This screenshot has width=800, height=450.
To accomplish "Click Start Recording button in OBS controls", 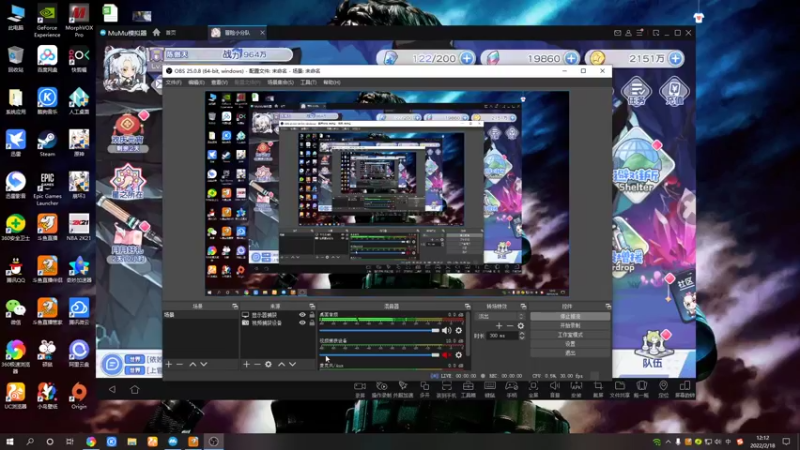I will pyautogui.click(x=570, y=326).
